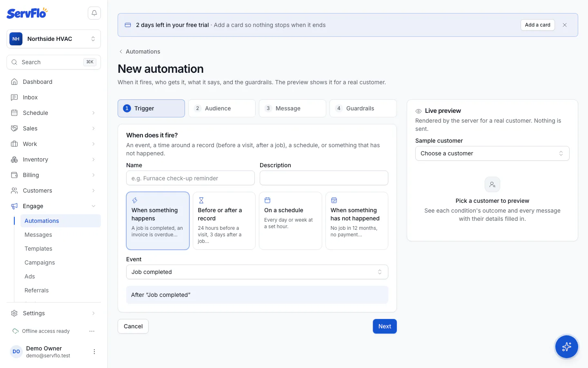Expand the Work menu
Viewport: 588px width, 368px height.
(53, 144)
